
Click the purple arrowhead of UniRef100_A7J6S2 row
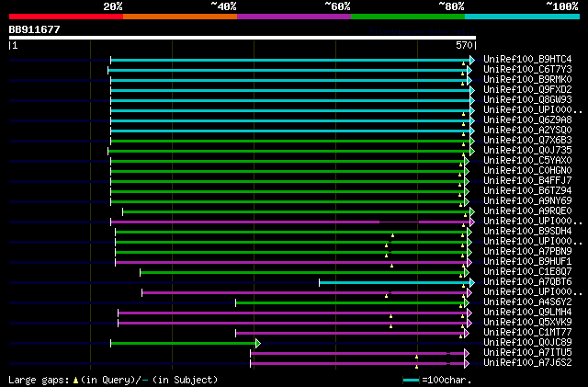tap(467, 363)
